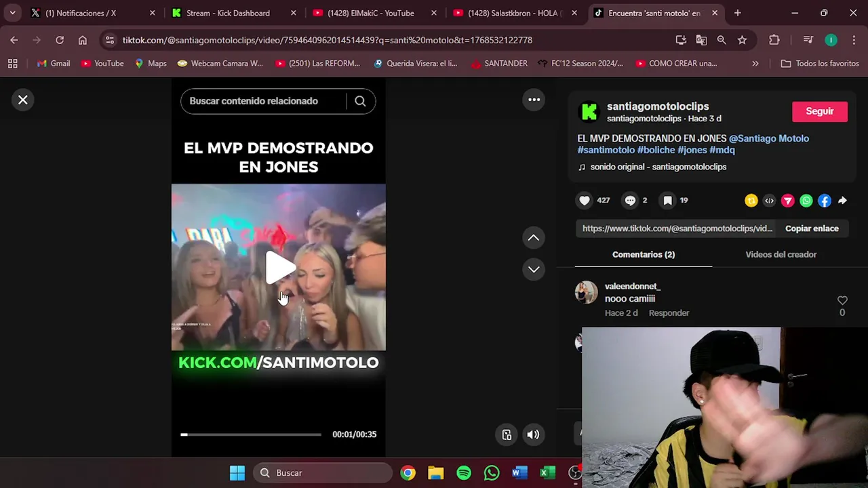
Task: Translate this page using the translate icon
Action: coord(701,40)
